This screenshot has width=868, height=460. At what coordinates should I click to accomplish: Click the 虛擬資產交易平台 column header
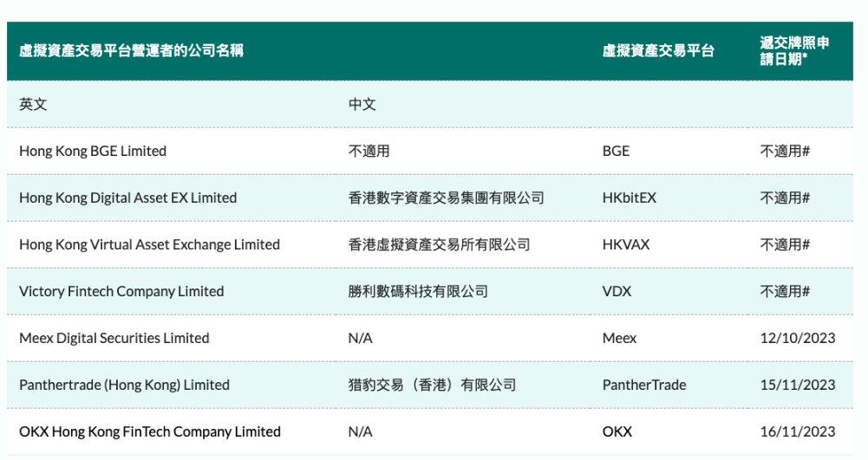pos(658,51)
